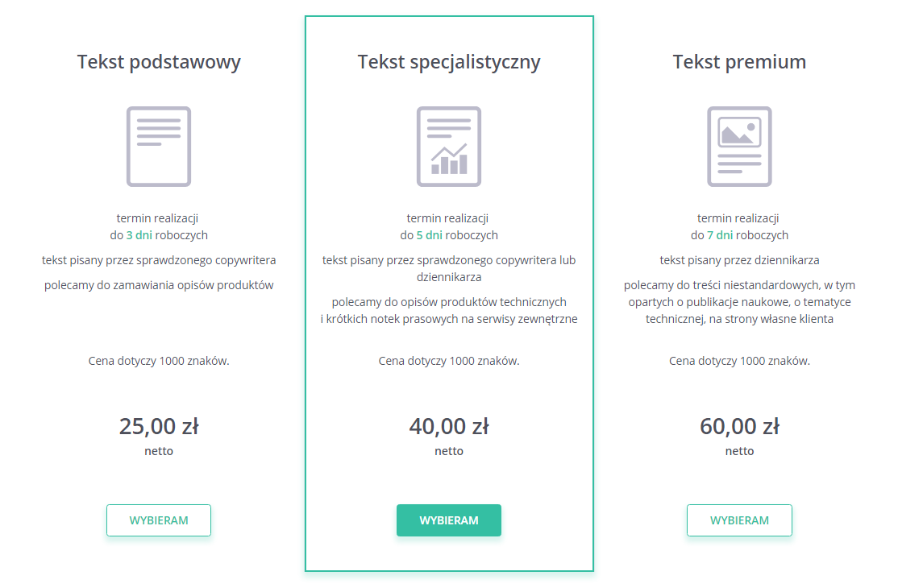898x588 pixels.
Task: Click 'Cena dotyczy 1000 znaków' in middle card
Action: [449, 361]
